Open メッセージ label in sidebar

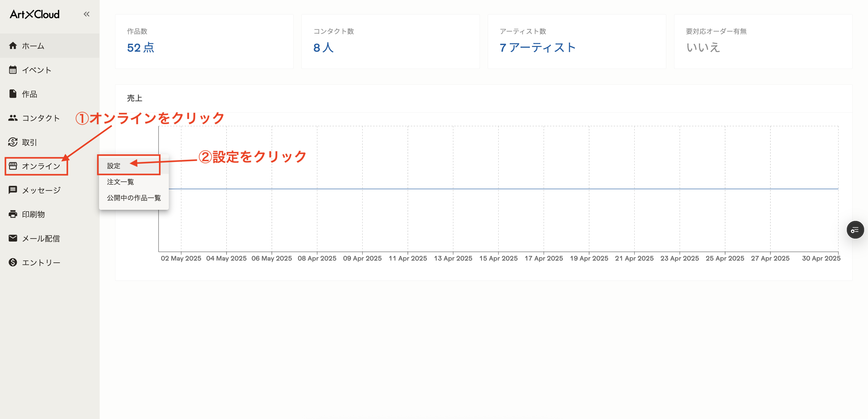[x=41, y=190]
